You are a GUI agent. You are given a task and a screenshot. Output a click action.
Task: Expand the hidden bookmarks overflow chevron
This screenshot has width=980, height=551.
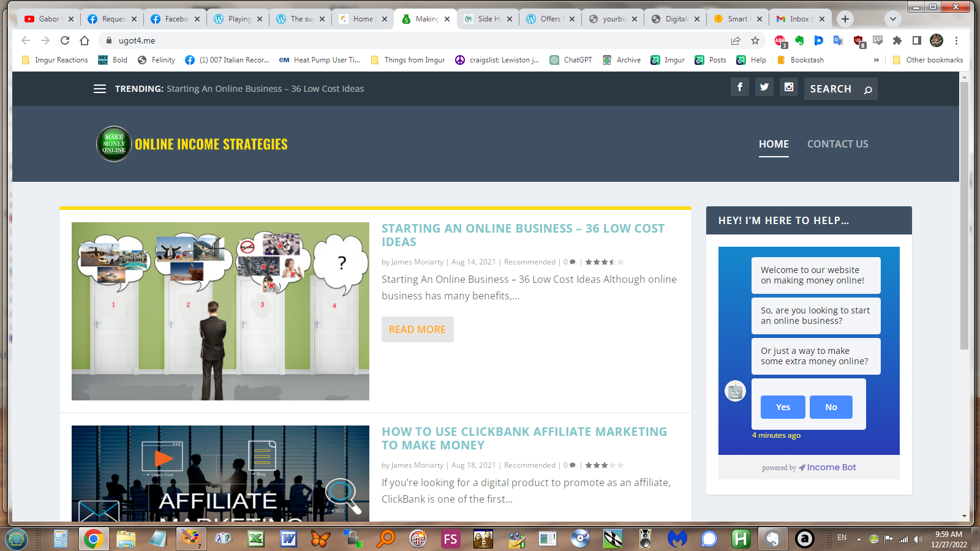(876, 60)
